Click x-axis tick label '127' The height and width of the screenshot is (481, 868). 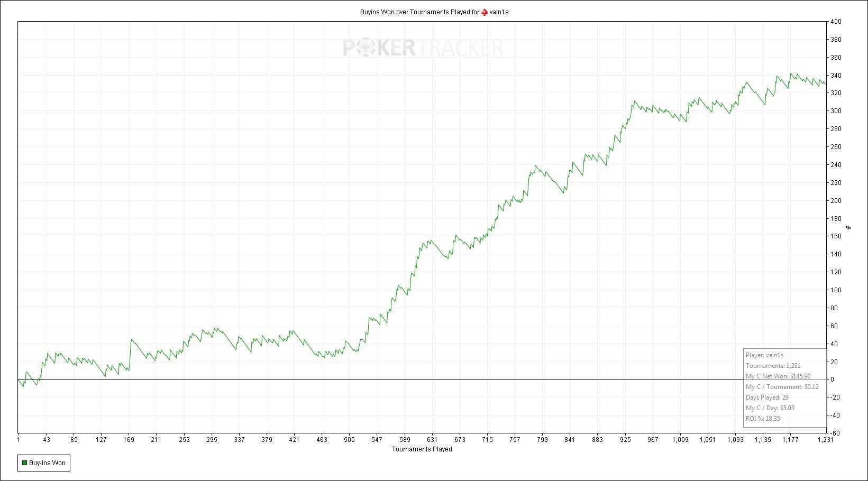click(x=101, y=440)
